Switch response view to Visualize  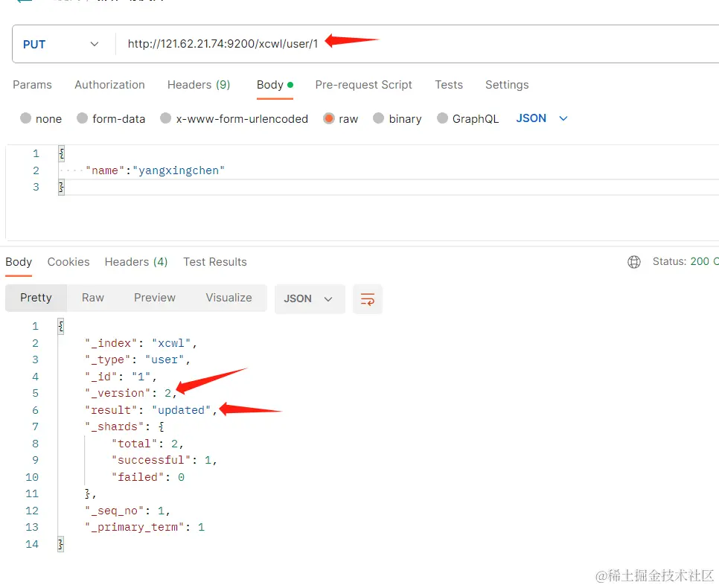point(229,298)
